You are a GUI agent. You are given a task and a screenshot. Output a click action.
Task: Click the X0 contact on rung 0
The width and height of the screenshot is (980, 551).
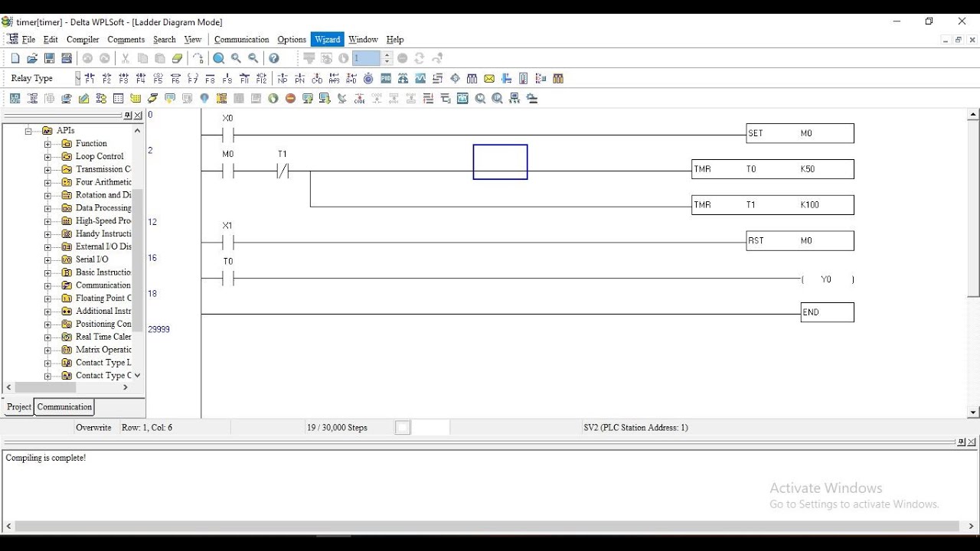click(x=227, y=135)
